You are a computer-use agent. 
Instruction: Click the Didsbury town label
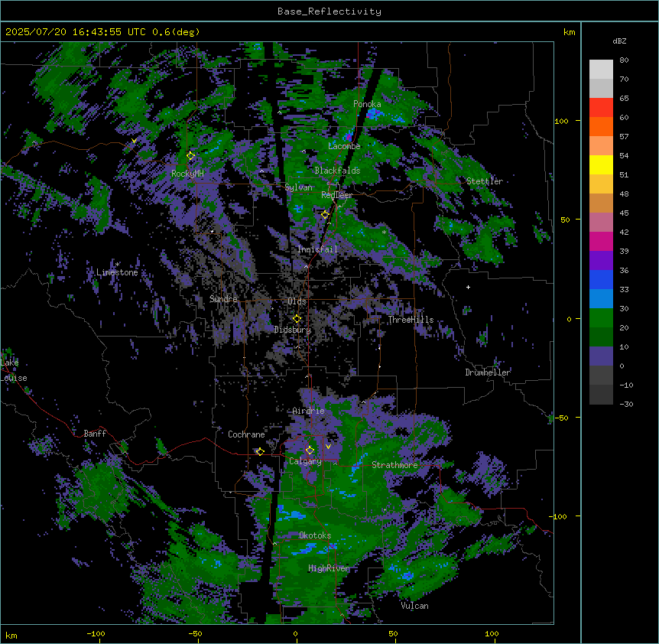click(293, 330)
